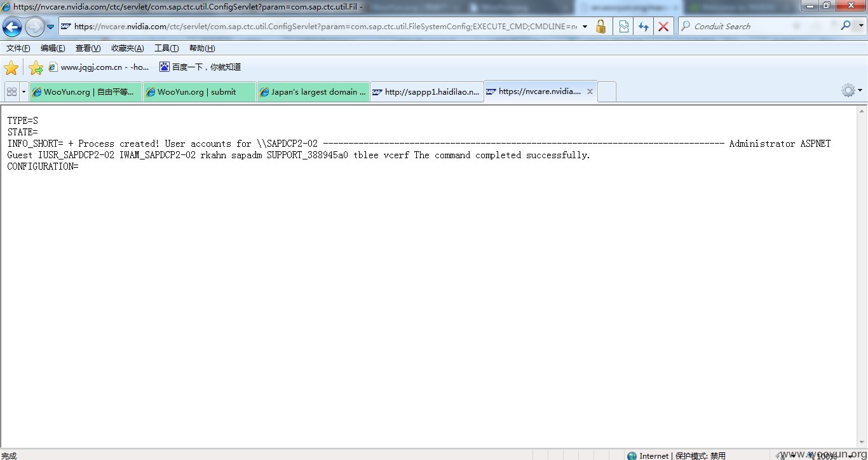Click the add to favorites bar icon

click(36, 68)
